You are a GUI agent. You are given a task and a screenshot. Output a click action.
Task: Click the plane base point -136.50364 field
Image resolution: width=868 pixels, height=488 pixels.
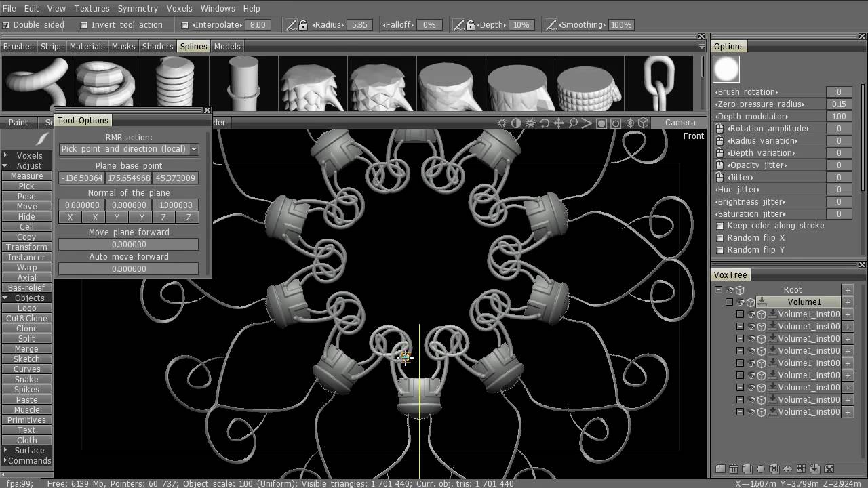(81, 178)
